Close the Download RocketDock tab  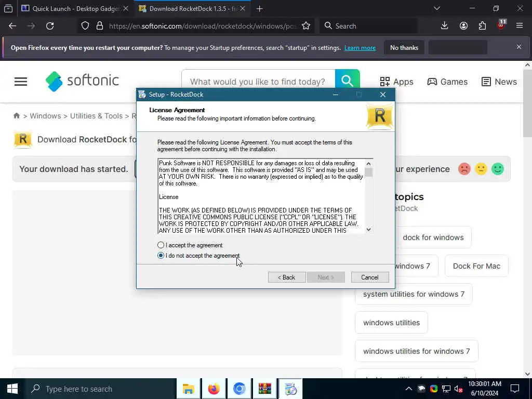(243, 9)
